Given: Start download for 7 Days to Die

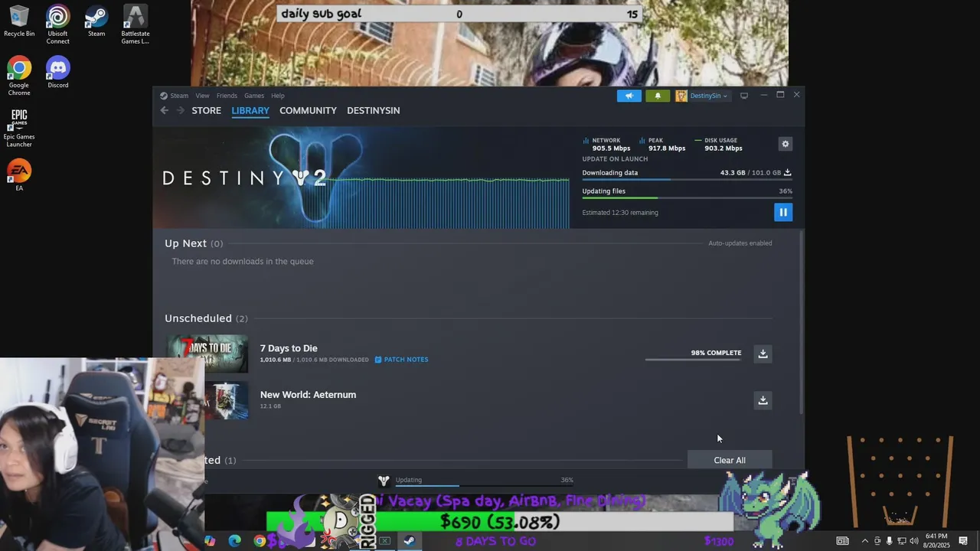Looking at the screenshot, I should [763, 354].
